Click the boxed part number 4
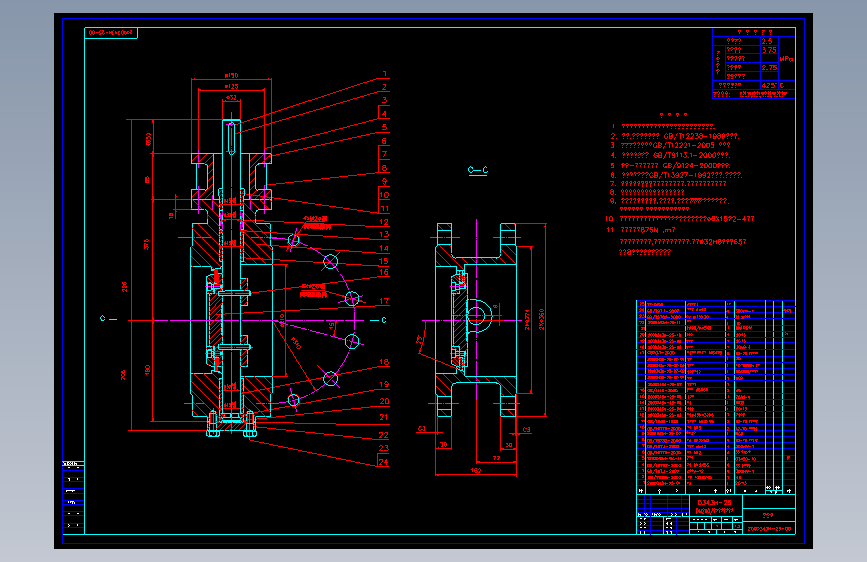The width and height of the screenshot is (867, 562). (x=384, y=114)
